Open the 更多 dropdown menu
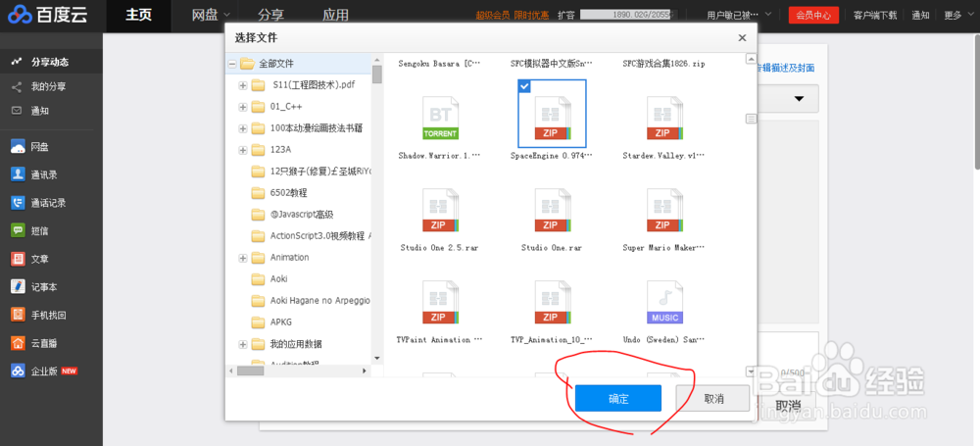 tap(958, 15)
